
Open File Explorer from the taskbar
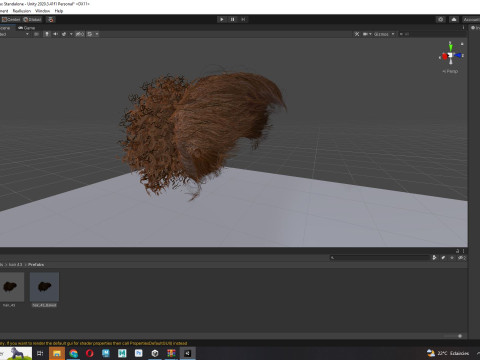[x=57, y=353]
